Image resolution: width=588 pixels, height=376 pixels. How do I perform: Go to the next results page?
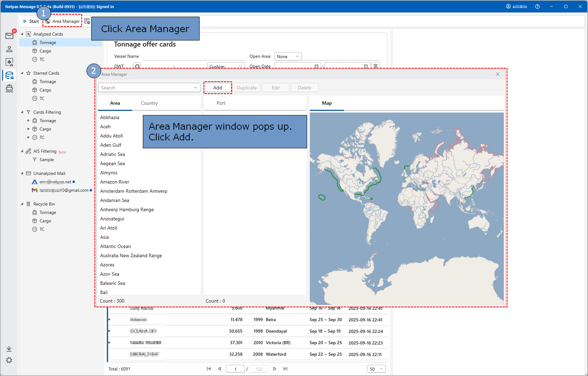pyautogui.click(x=275, y=369)
